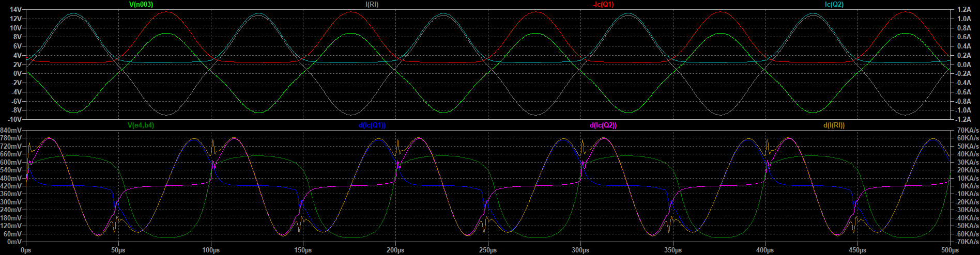
Task: Click the blue d(Ic(Q1)) trace label
Action: coord(372,125)
